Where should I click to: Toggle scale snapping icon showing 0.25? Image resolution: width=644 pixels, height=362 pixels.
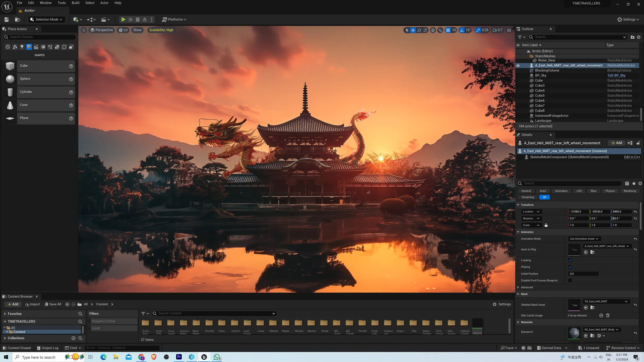pos(478,30)
